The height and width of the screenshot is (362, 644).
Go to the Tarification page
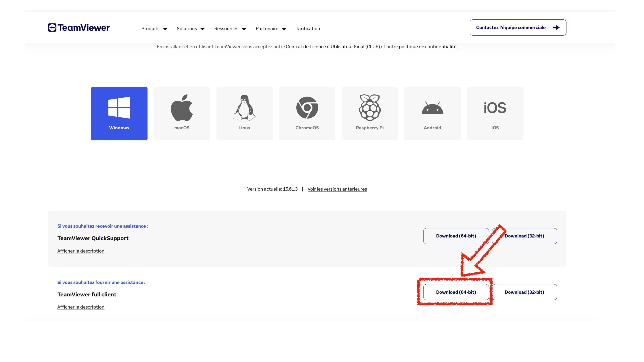[x=308, y=28]
